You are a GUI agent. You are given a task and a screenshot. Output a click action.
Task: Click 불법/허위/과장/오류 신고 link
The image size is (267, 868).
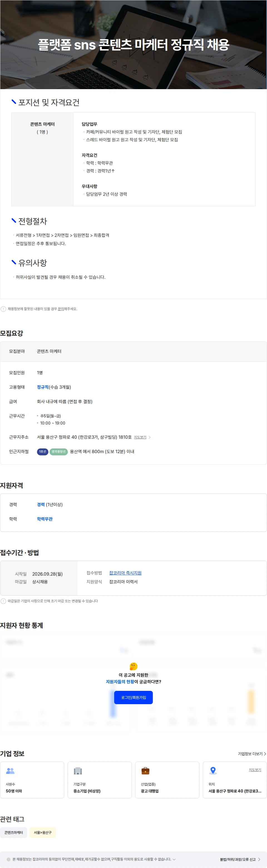pyautogui.click(x=238, y=859)
